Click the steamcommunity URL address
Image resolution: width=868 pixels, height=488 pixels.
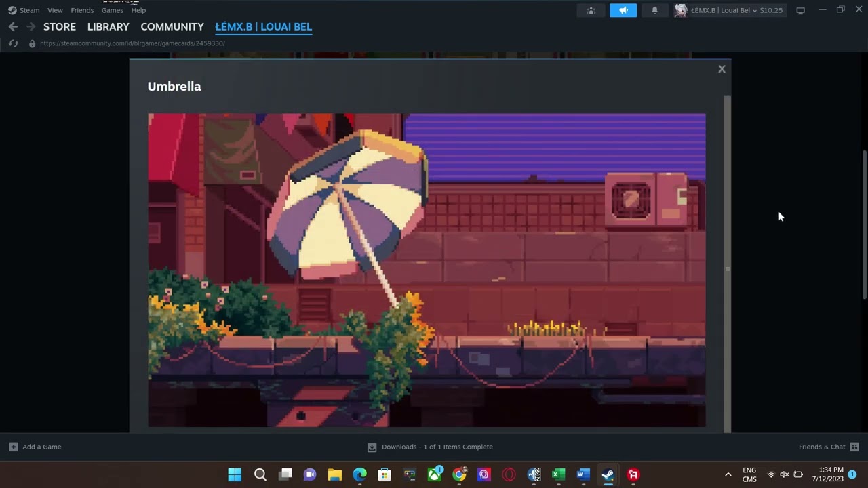click(x=132, y=43)
